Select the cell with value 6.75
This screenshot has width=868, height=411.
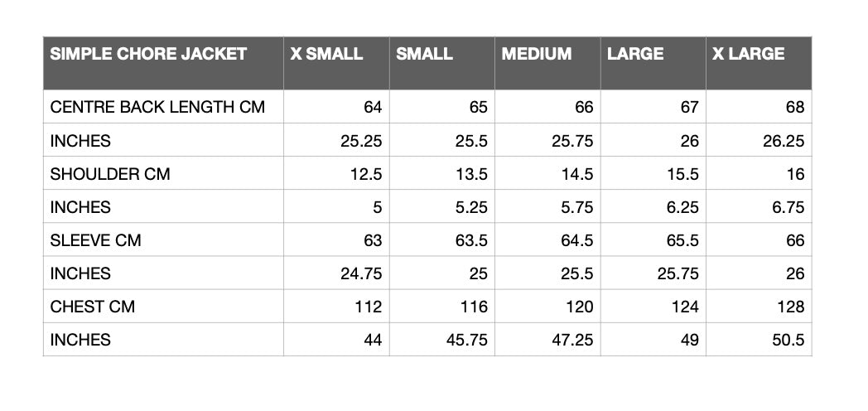(x=759, y=206)
